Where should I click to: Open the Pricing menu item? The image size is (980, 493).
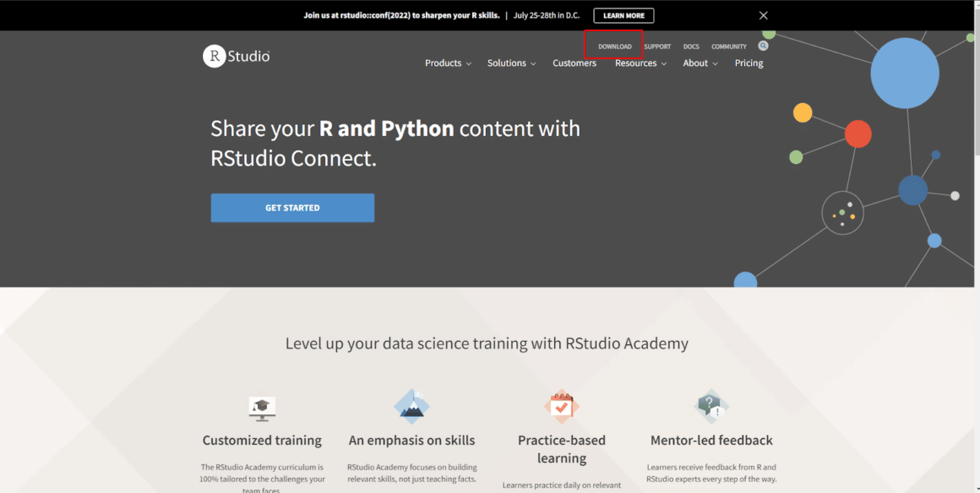[749, 63]
